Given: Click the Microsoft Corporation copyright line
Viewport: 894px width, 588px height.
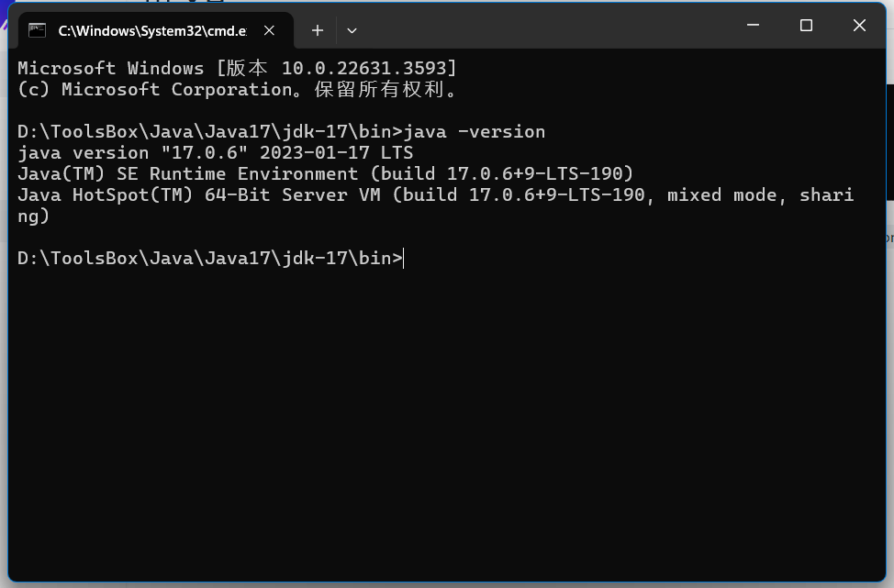Looking at the screenshot, I should (x=237, y=90).
